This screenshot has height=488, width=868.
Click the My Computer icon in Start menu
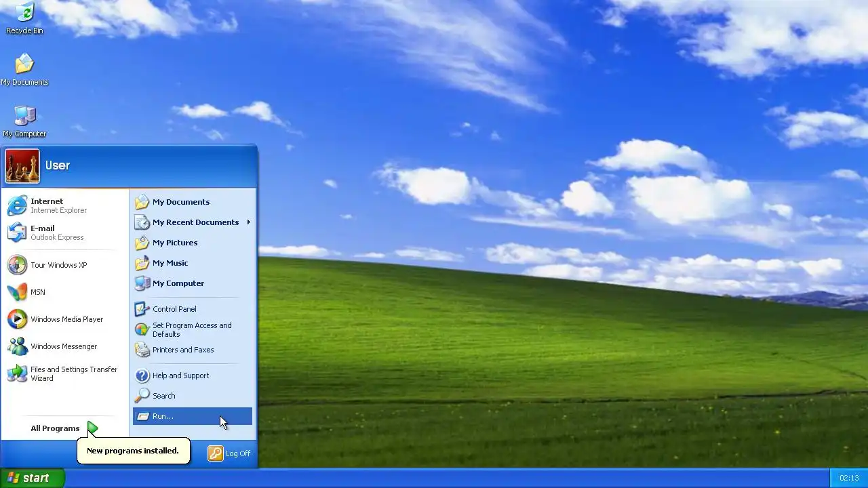tap(142, 283)
